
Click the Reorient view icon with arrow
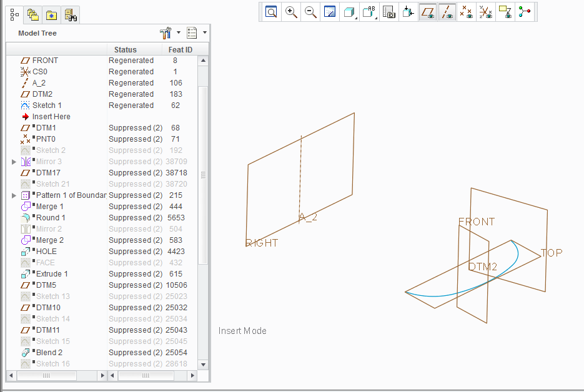[x=408, y=12]
